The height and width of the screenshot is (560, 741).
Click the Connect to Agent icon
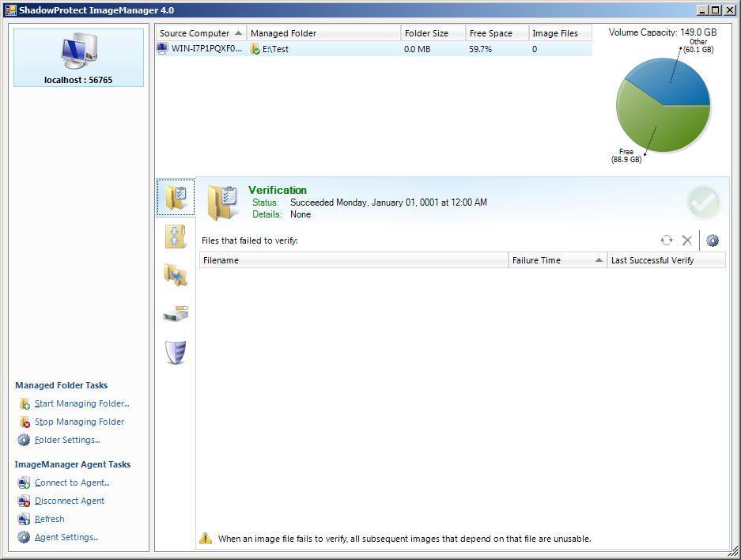tap(24, 482)
